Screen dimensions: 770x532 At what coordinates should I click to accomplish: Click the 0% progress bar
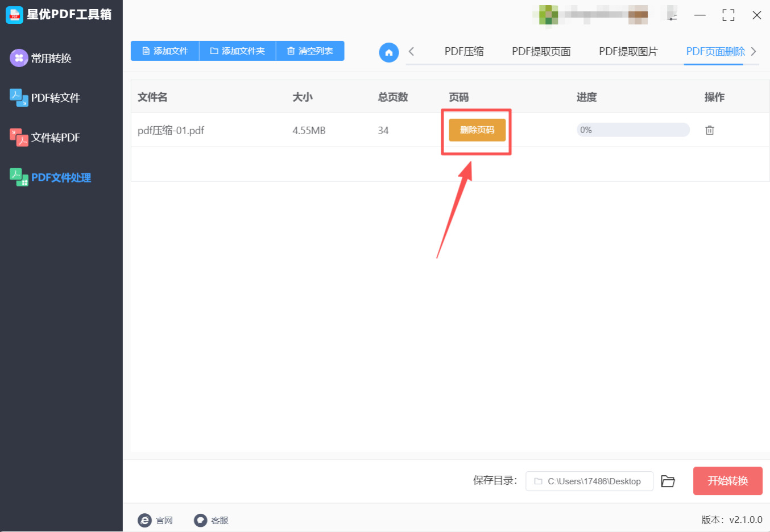[633, 130]
